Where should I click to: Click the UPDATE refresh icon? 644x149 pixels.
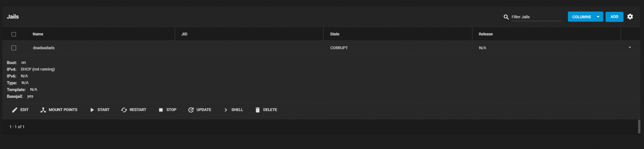(x=191, y=110)
